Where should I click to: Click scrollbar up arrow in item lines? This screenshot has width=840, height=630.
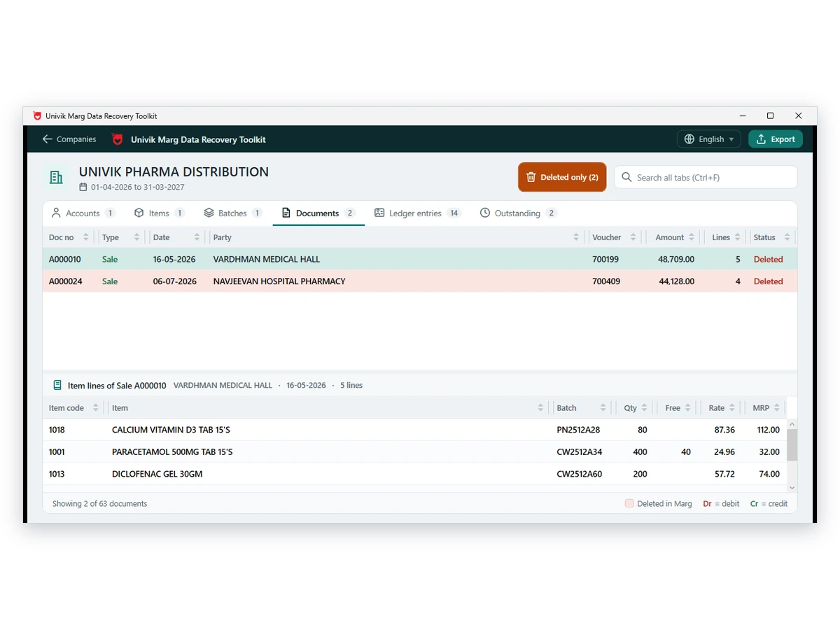pos(792,424)
